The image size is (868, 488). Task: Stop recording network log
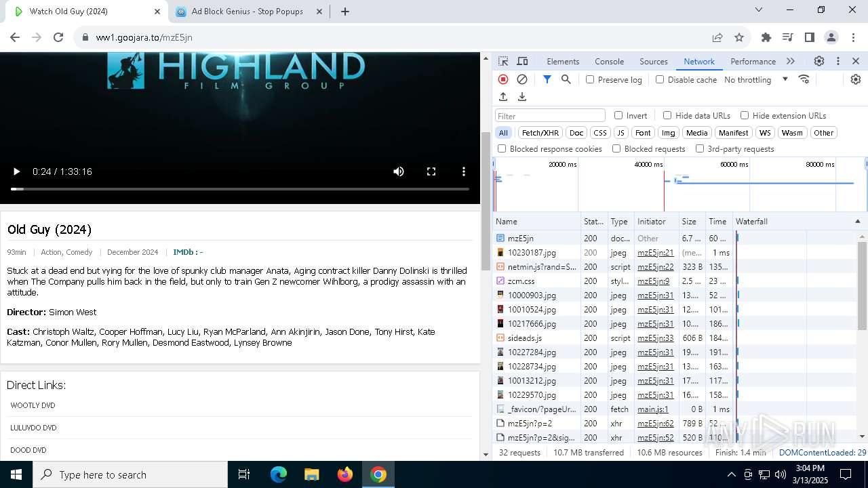pos(503,79)
